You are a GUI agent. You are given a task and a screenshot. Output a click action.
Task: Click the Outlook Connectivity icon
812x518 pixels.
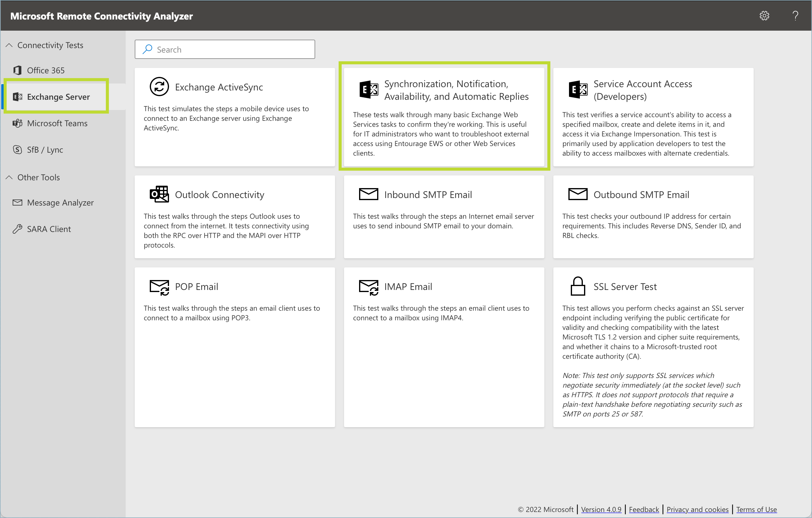(159, 194)
